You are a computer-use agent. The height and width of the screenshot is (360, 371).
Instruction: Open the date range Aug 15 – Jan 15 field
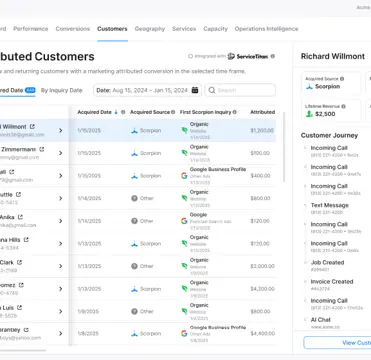click(x=147, y=90)
